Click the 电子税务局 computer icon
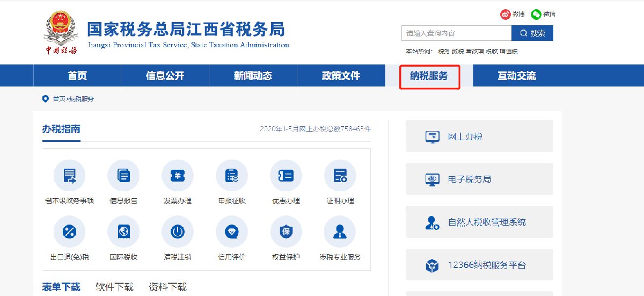 (433, 179)
